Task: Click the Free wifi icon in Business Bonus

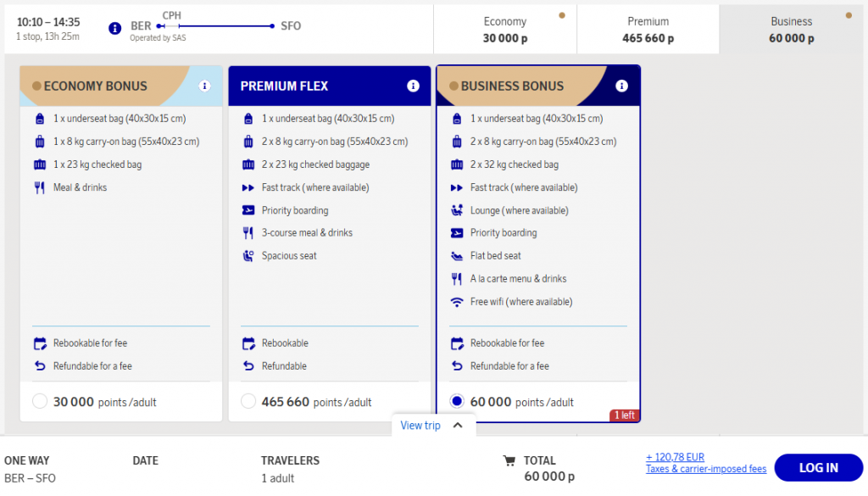Action: [x=459, y=301]
